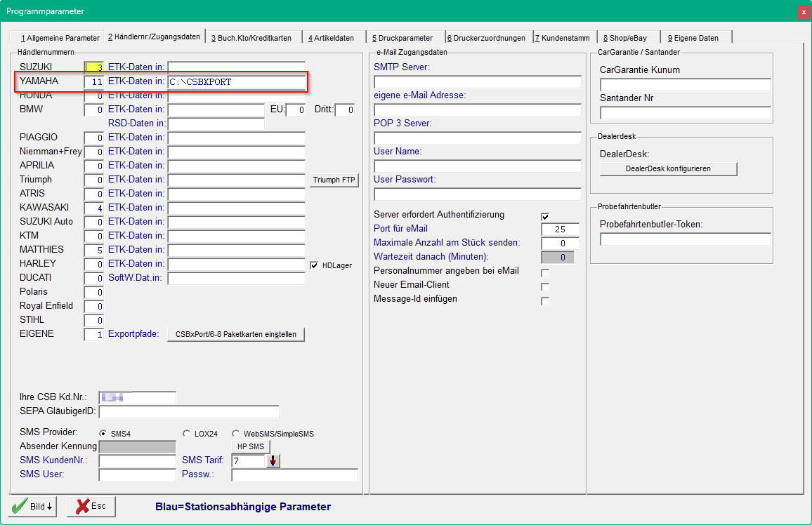Click the SUZUKI dealer number field

point(94,67)
